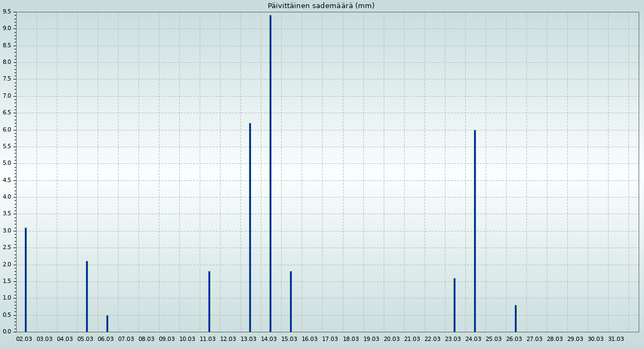Click the bar above 05.03
This screenshot has width=644, height=349.
(x=87, y=296)
